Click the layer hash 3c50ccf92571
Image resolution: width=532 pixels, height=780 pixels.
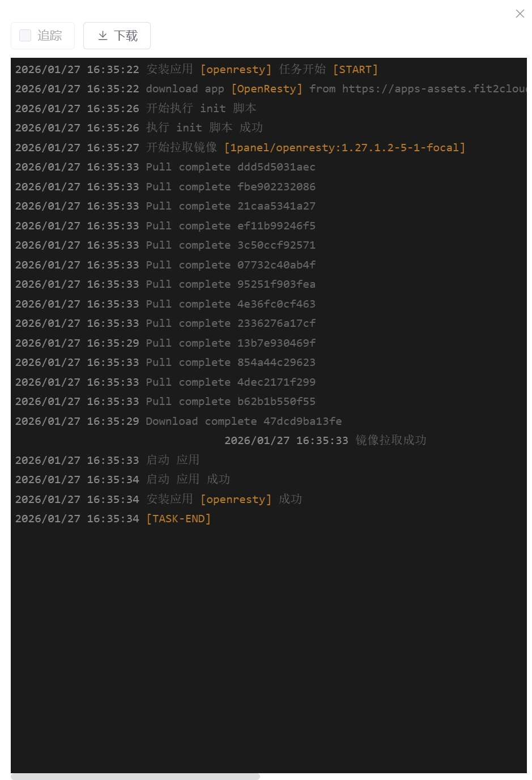point(276,245)
